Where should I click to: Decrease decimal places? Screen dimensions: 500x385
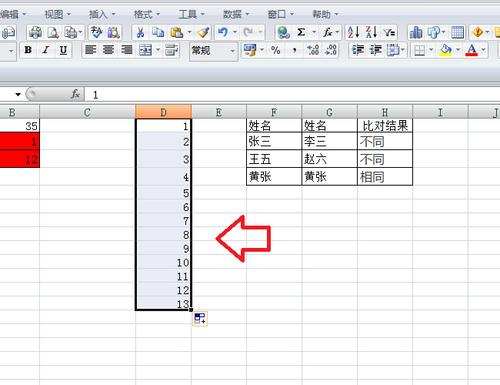tap(331, 50)
